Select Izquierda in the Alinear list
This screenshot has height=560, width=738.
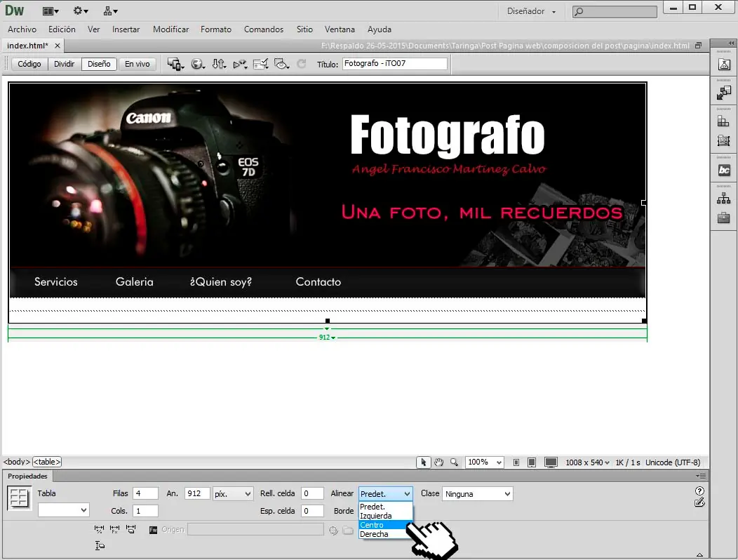pos(385,516)
